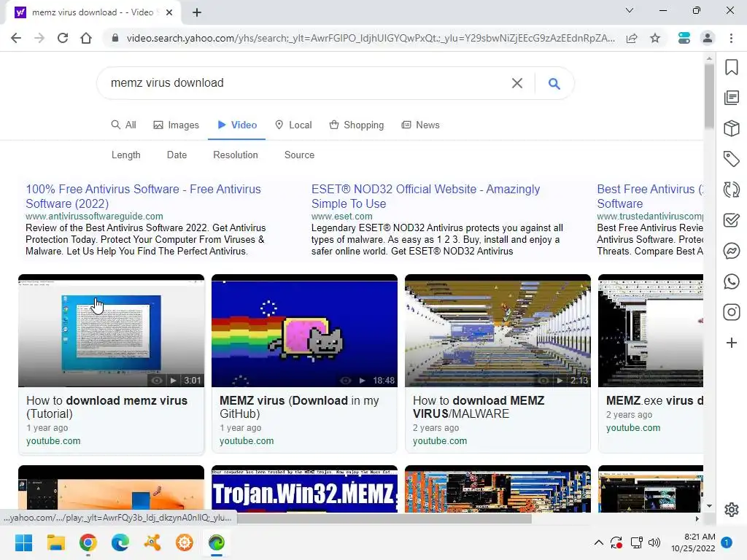Click the 3D cube sidebar icon
Image resolution: width=747 pixels, height=560 pixels.
[731, 128]
